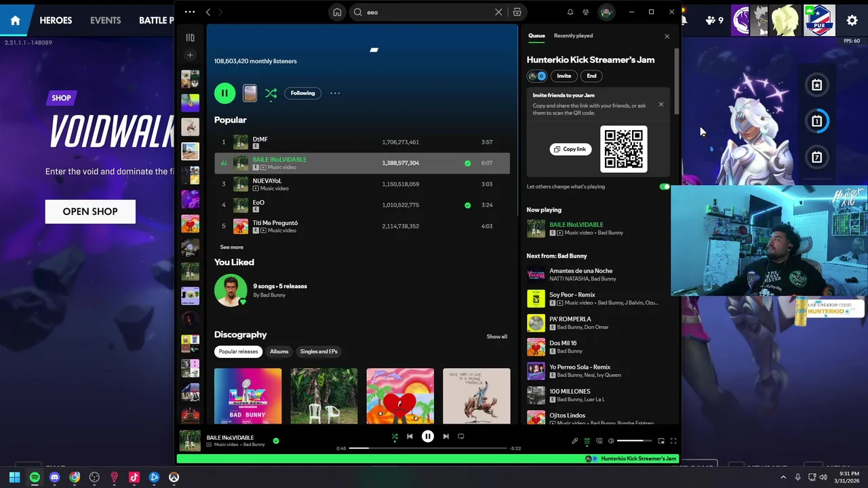Unfollow via the Following button
Image resolution: width=868 pixels, height=488 pixels.
click(x=302, y=93)
